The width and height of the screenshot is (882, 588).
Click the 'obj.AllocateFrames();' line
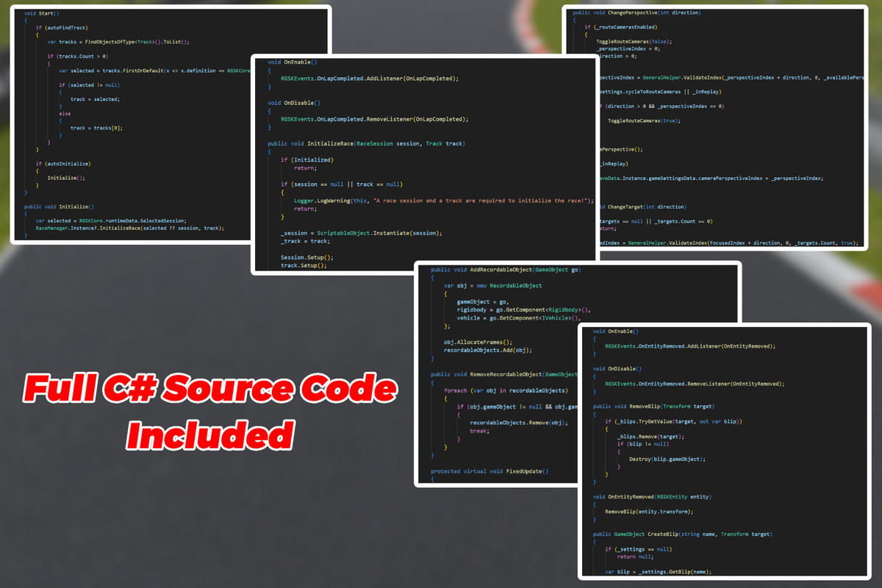(x=477, y=342)
